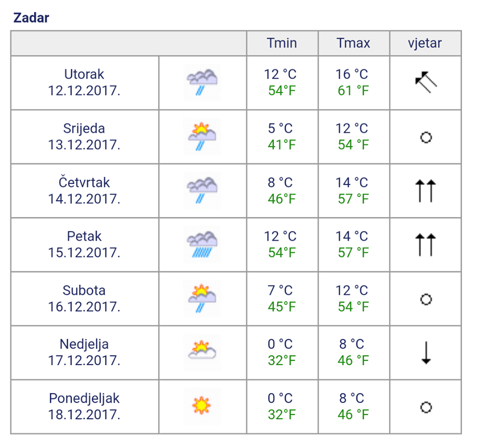Click the Ponedjeljak 18.12.2017. date cell
The height and width of the screenshot is (444, 504).
(x=85, y=407)
